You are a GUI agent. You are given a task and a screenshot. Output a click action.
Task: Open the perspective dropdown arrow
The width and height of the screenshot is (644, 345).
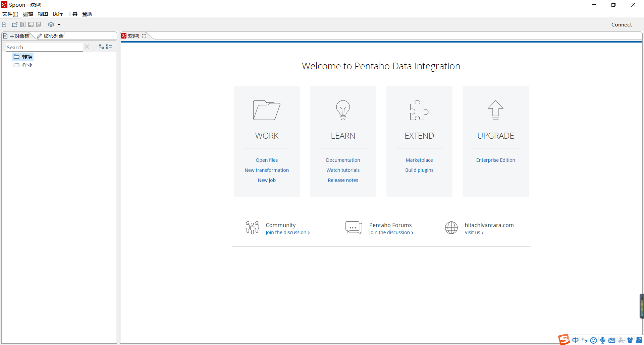click(x=59, y=24)
